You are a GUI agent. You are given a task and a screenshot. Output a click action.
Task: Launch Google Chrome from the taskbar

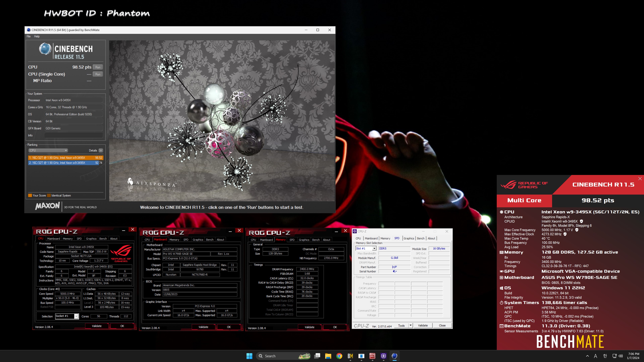pos(339,356)
